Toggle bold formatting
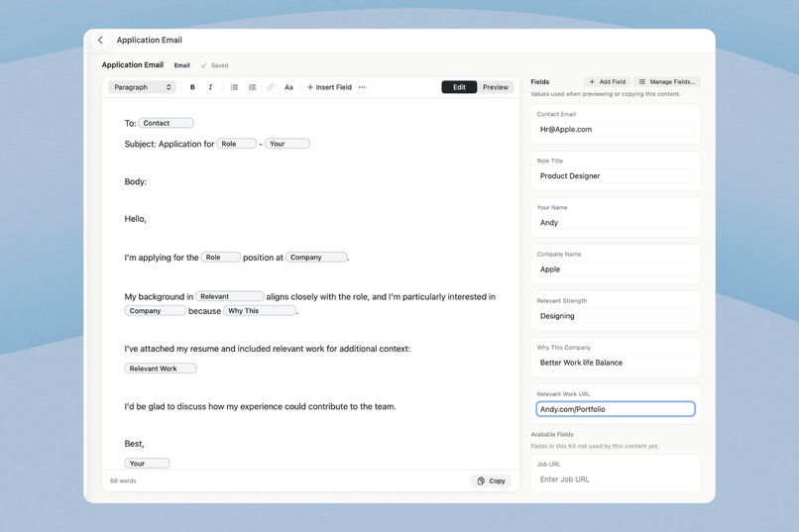The width and height of the screenshot is (799, 532). point(192,87)
